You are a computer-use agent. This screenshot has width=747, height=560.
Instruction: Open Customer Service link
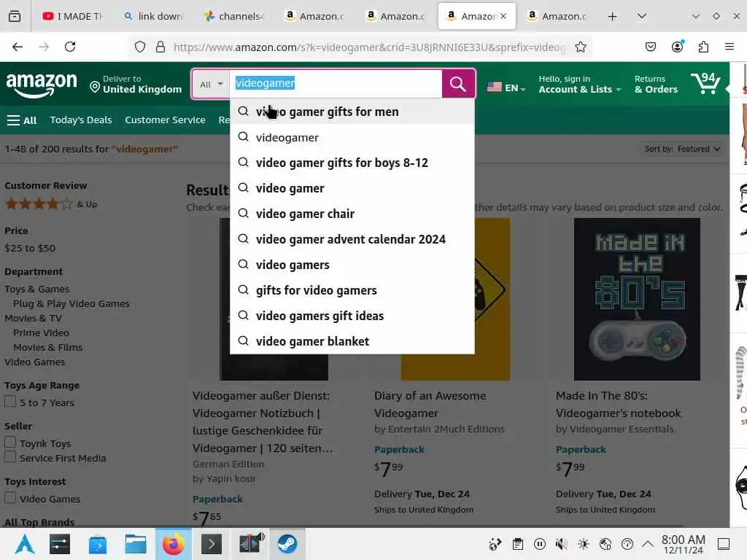coord(165,120)
